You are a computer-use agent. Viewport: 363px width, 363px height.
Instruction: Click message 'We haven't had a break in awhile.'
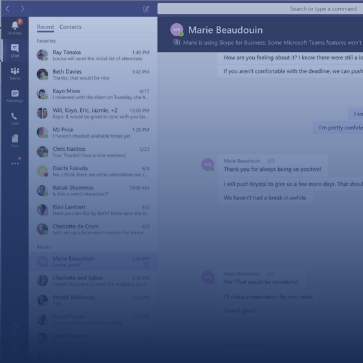pyautogui.click(x=265, y=198)
